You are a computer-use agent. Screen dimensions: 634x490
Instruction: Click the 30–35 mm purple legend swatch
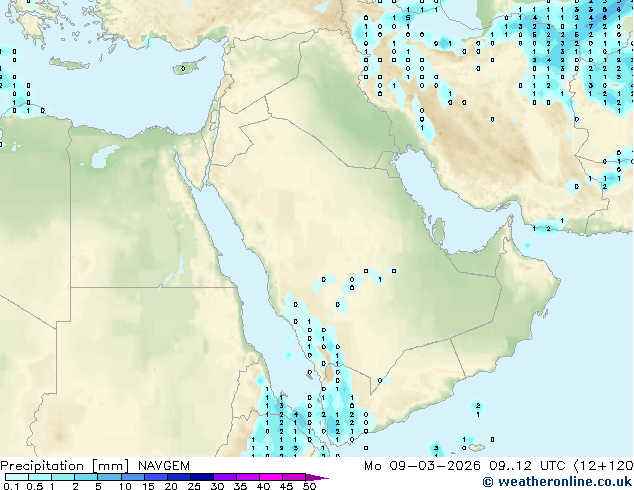coord(225,477)
